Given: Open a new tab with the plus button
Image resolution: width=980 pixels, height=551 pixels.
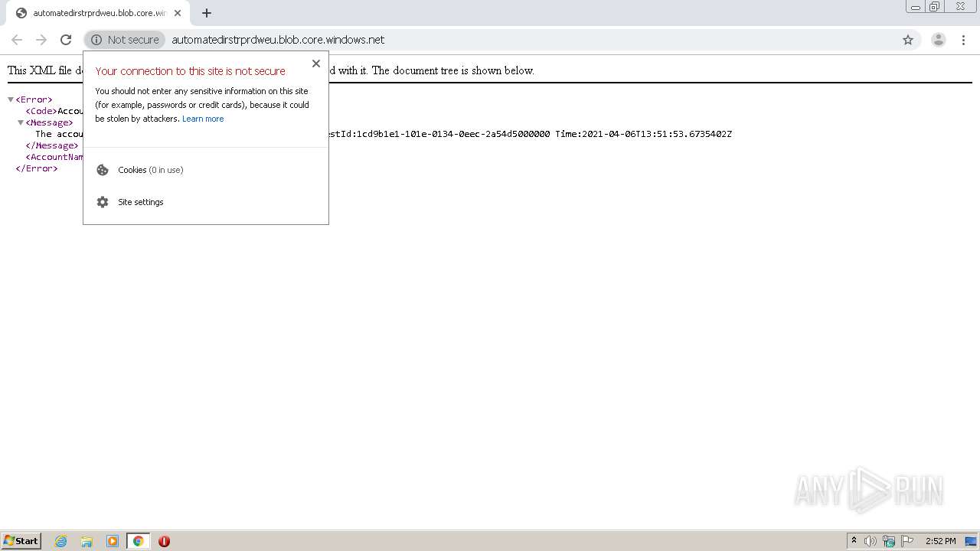Looking at the screenshot, I should pos(207,13).
